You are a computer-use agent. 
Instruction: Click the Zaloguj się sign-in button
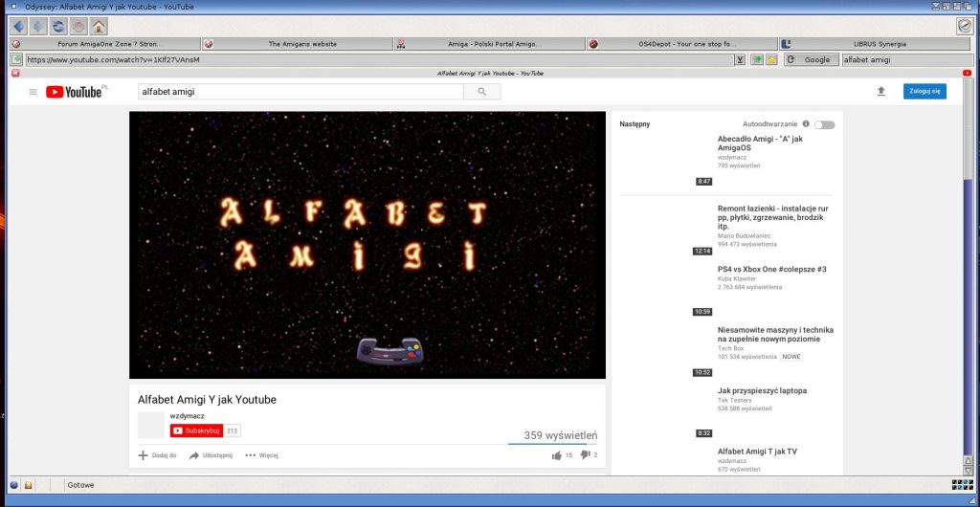point(924,91)
